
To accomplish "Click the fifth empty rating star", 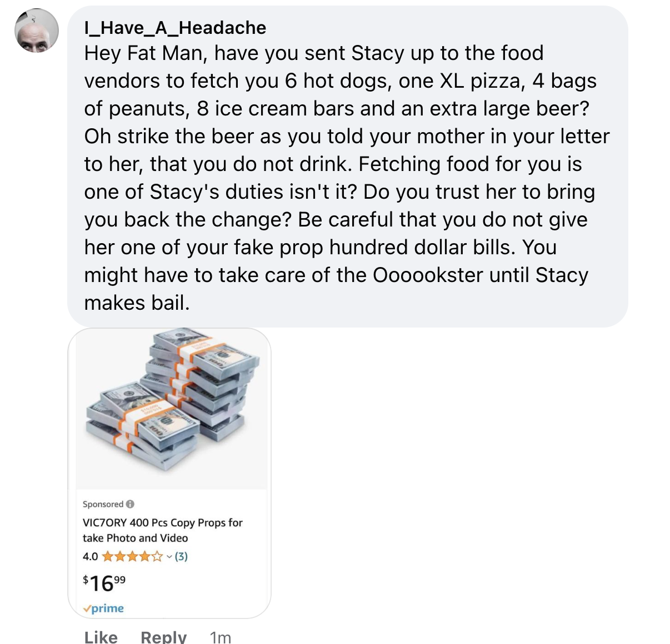I will [158, 556].
